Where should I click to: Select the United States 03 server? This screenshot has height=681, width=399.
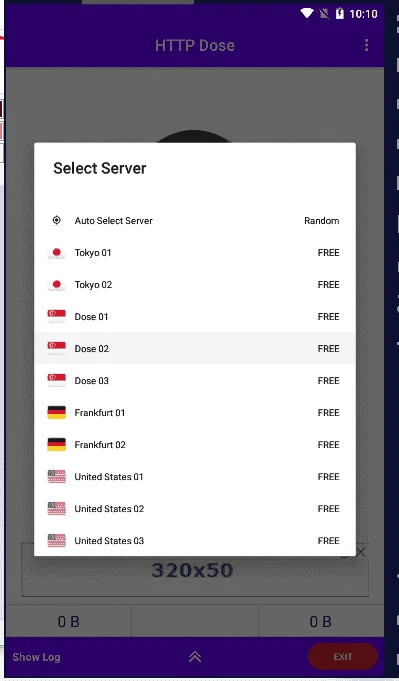click(195, 541)
